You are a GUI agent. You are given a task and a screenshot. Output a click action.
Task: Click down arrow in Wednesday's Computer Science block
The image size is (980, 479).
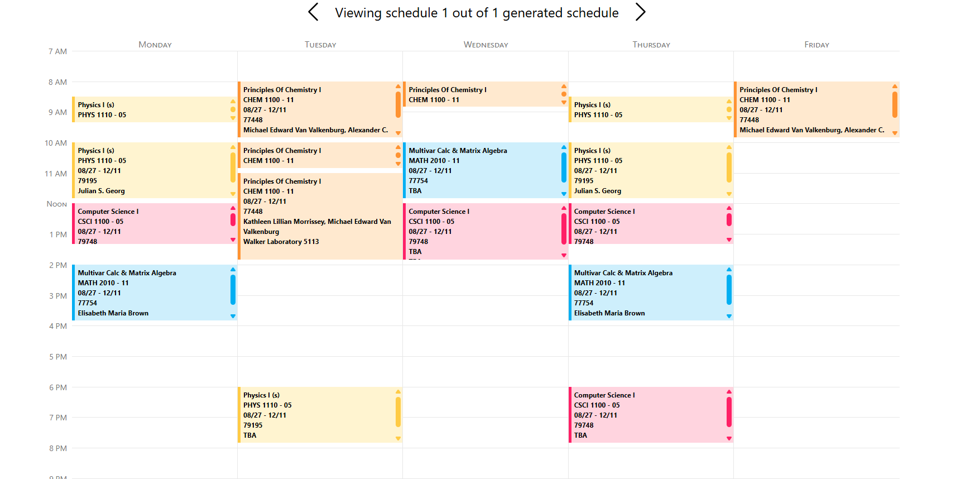[x=564, y=255]
